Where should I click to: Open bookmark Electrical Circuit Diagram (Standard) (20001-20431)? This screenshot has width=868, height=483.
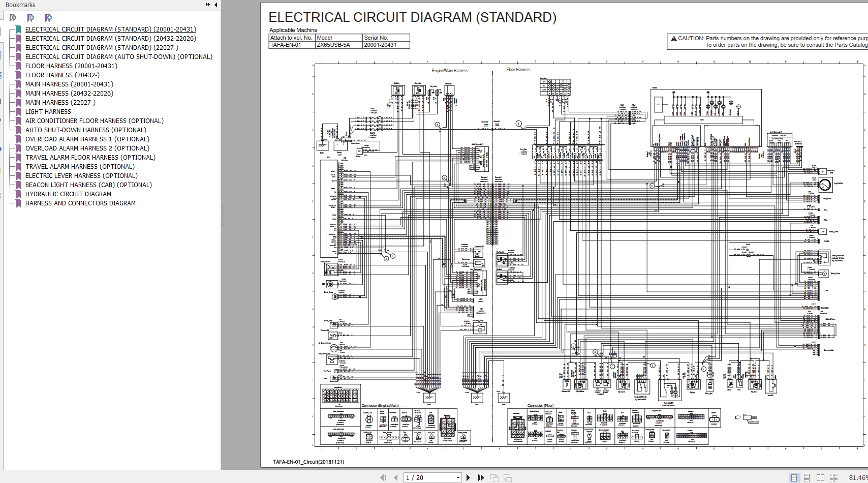111,29
